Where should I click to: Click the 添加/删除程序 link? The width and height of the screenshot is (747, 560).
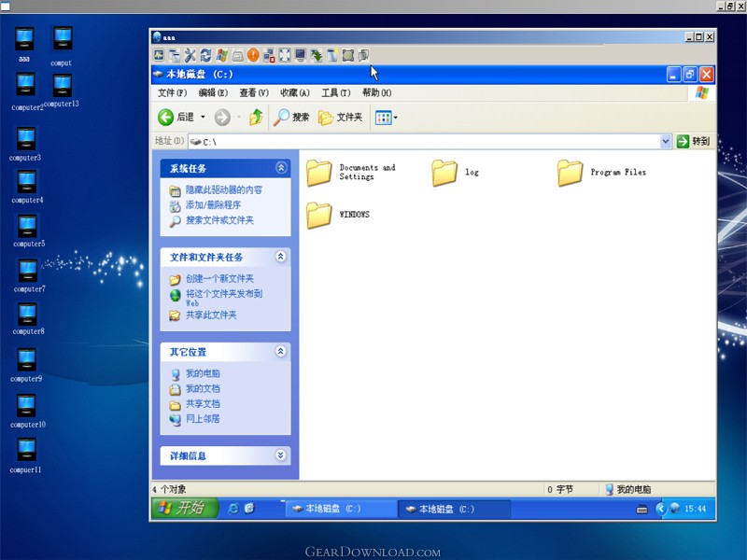coord(213,205)
